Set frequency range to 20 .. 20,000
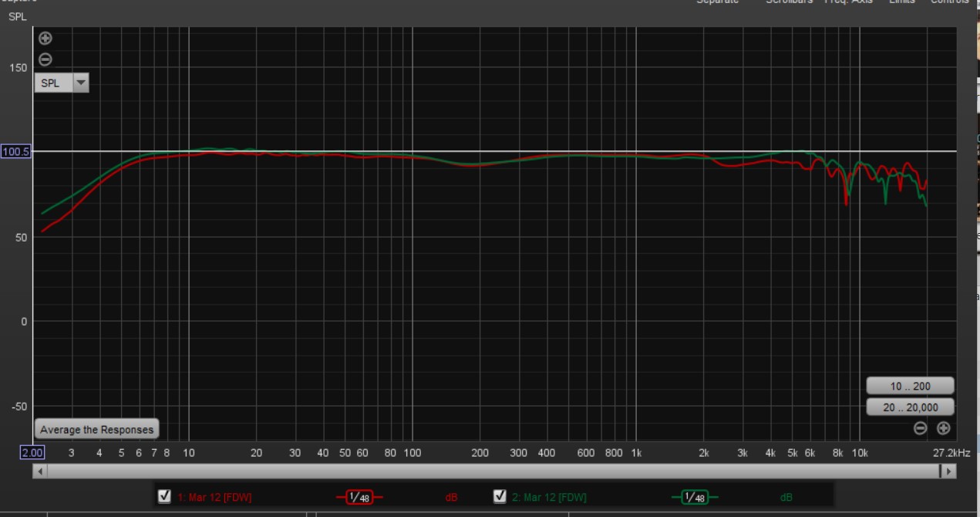 click(910, 407)
